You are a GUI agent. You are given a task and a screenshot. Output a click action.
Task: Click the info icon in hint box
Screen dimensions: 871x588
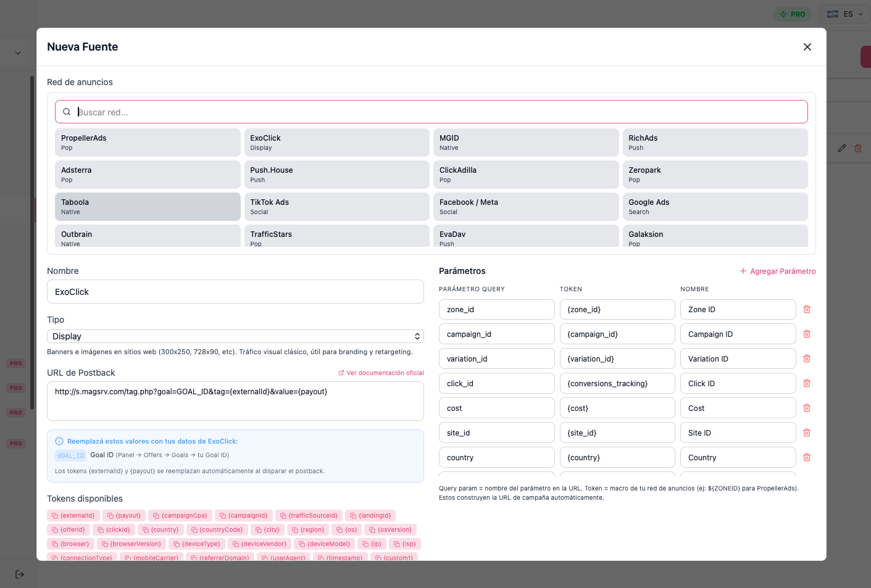59,441
